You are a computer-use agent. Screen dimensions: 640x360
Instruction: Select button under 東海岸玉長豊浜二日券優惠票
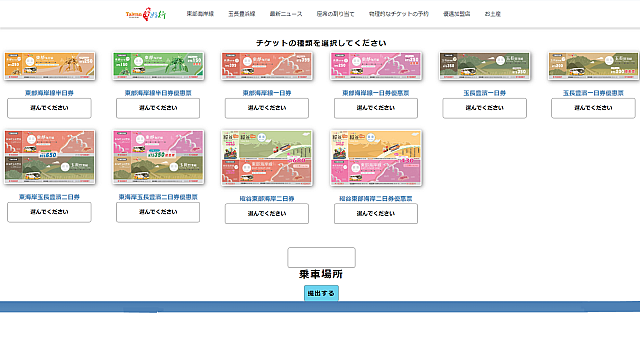pyautogui.click(x=158, y=212)
